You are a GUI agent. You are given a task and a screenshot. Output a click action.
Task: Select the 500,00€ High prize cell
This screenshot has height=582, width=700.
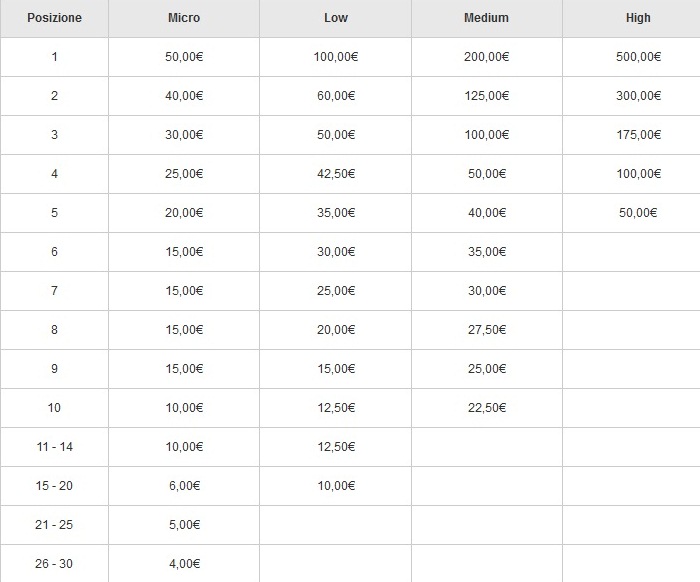coord(638,57)
